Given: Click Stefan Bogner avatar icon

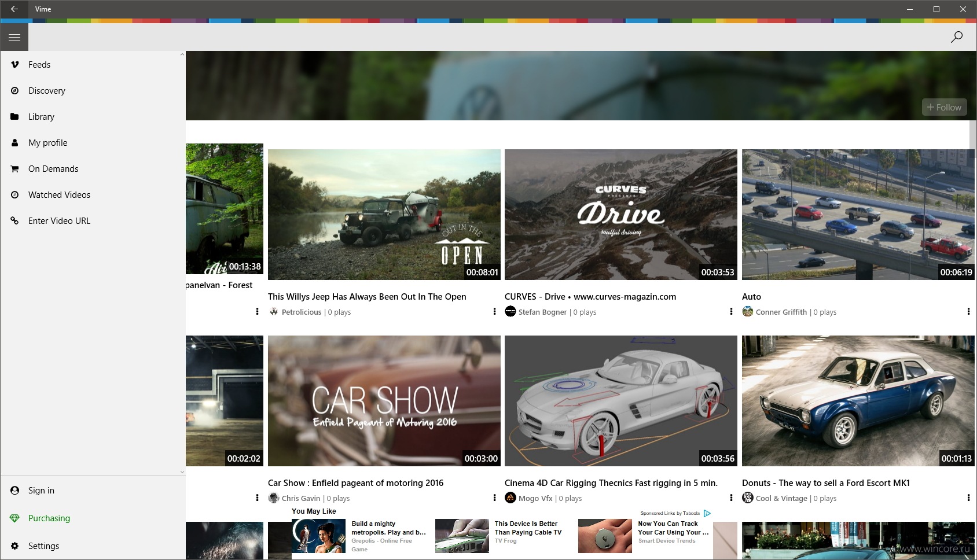Looking at the screenshot, I should (510, 312).
